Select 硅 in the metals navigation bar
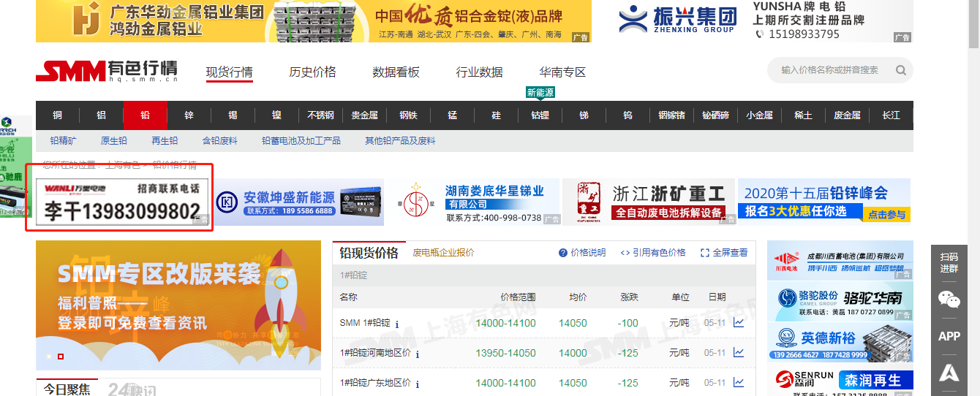 coord(497,115)
